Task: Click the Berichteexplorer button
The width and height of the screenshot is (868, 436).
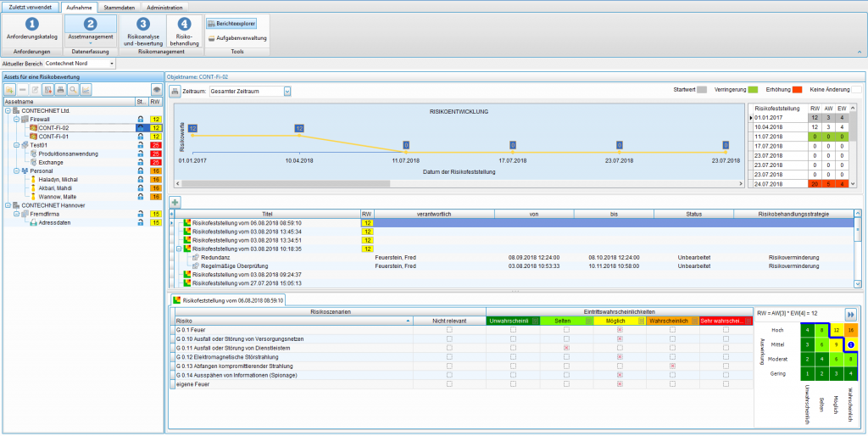Action: pos(231,24)
